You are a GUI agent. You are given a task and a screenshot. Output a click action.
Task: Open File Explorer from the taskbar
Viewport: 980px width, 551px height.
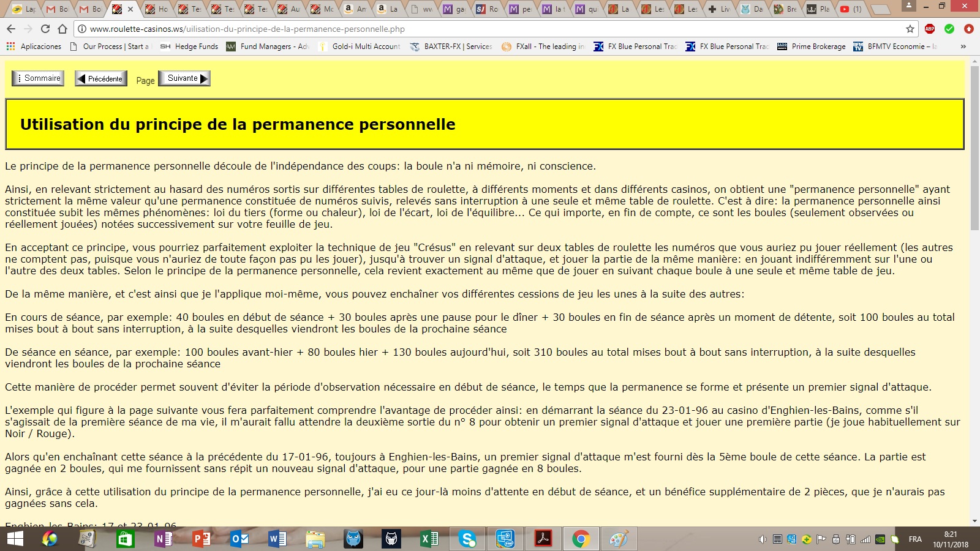tap(315, 539)
